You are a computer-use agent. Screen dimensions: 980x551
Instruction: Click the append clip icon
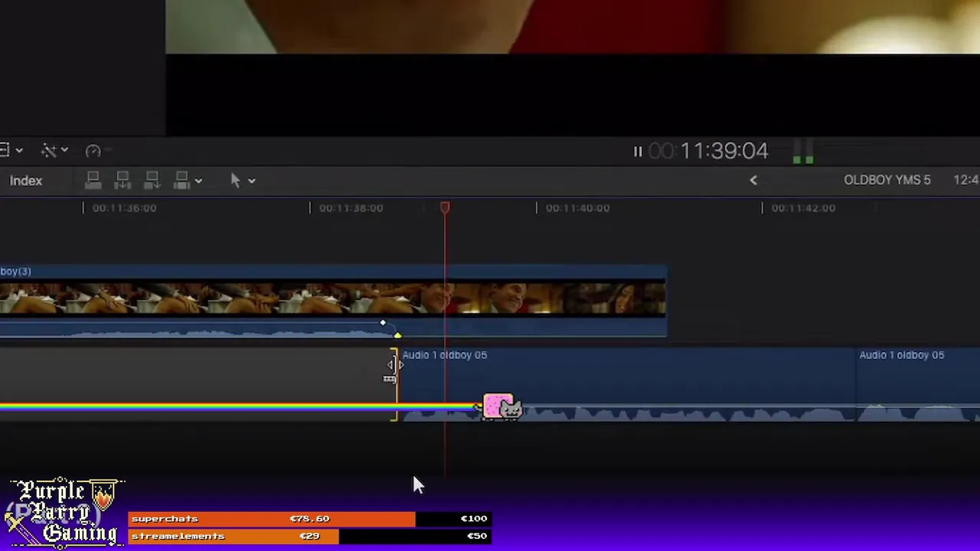[152, 181]
